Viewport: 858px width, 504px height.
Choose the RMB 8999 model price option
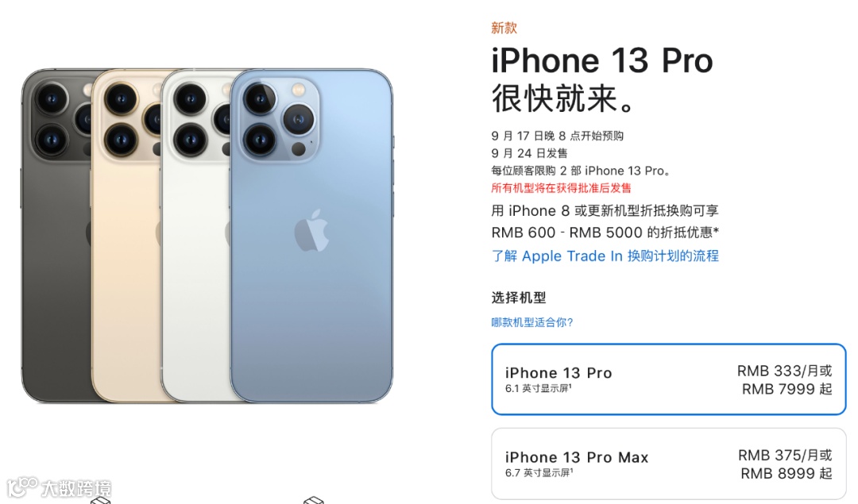(786, 473)
